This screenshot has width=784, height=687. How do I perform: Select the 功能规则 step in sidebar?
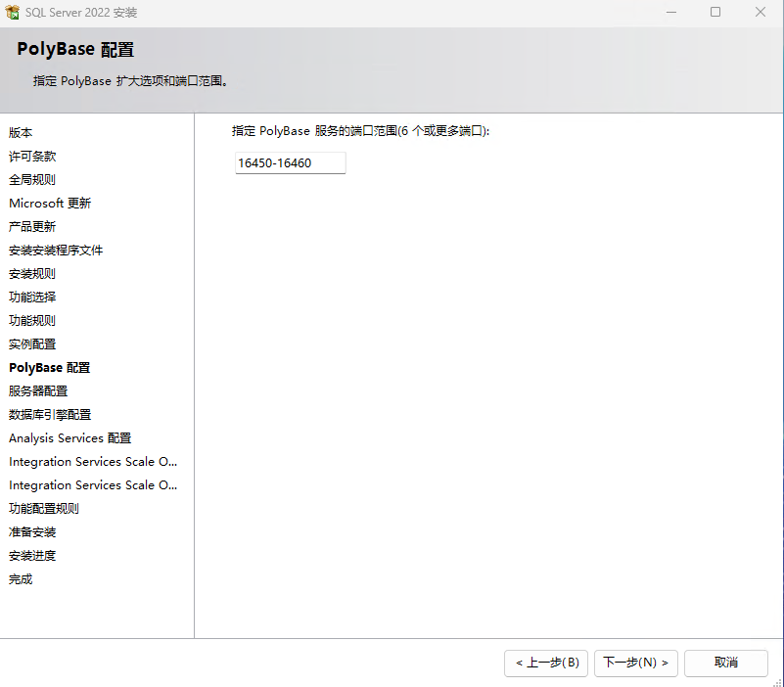32,321
